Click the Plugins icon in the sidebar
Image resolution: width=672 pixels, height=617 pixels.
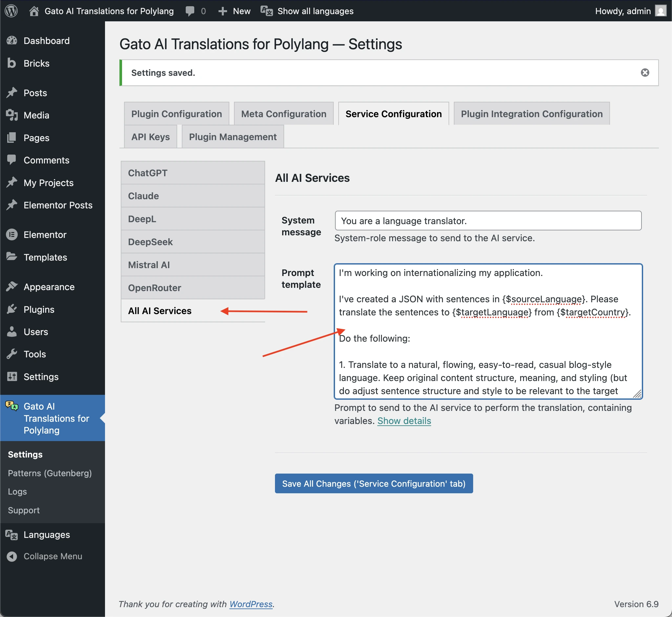click(x=12, y=309)
